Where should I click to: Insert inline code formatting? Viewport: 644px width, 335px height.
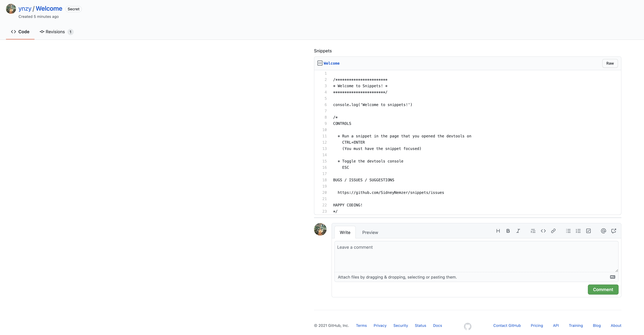click(543, 231)
